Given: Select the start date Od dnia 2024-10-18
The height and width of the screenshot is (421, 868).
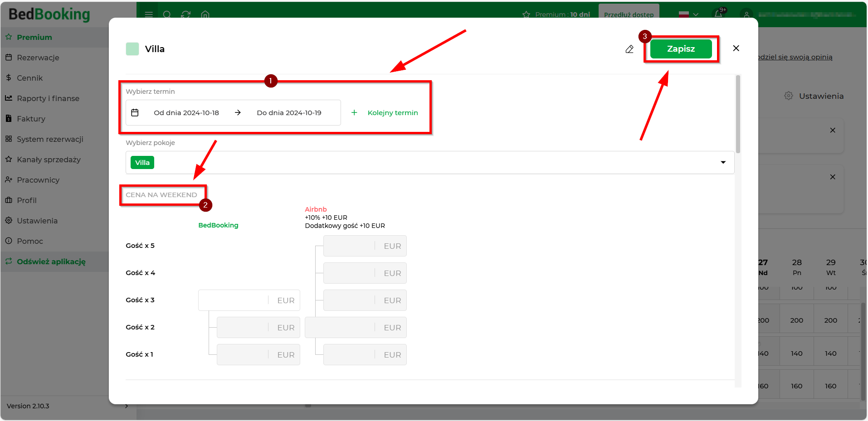Looking at the screenshot, I should click(186, 113).
